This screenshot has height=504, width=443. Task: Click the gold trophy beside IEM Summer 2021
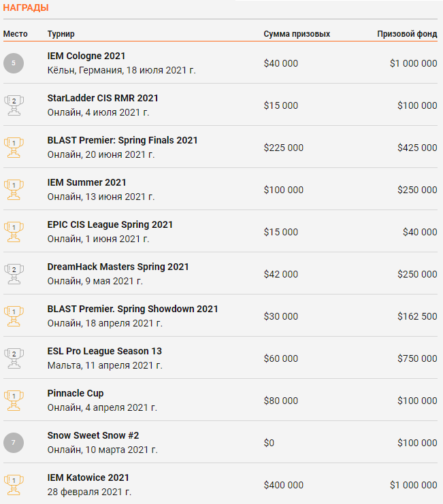pos(14,189)
